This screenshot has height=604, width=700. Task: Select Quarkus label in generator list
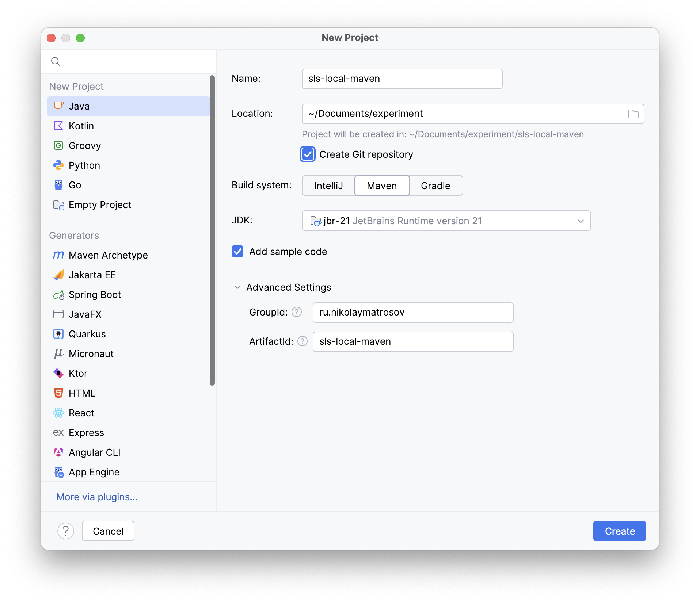tap(87, 334)
